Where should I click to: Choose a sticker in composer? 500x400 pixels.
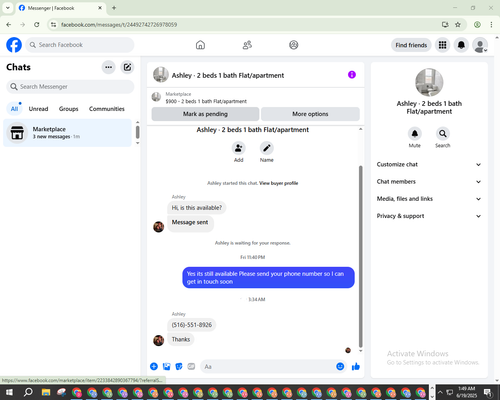coord(179,366)
